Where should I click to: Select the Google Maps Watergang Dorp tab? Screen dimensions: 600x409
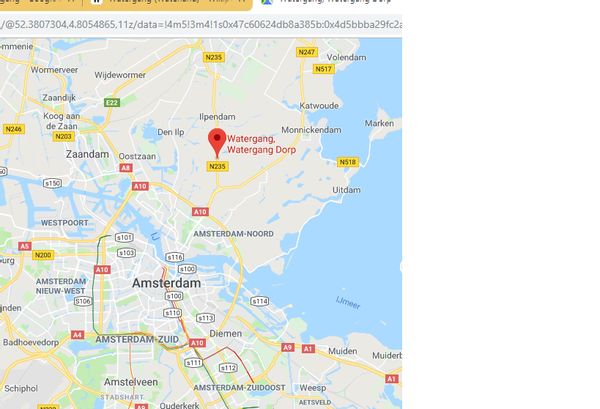coord(327,2)
